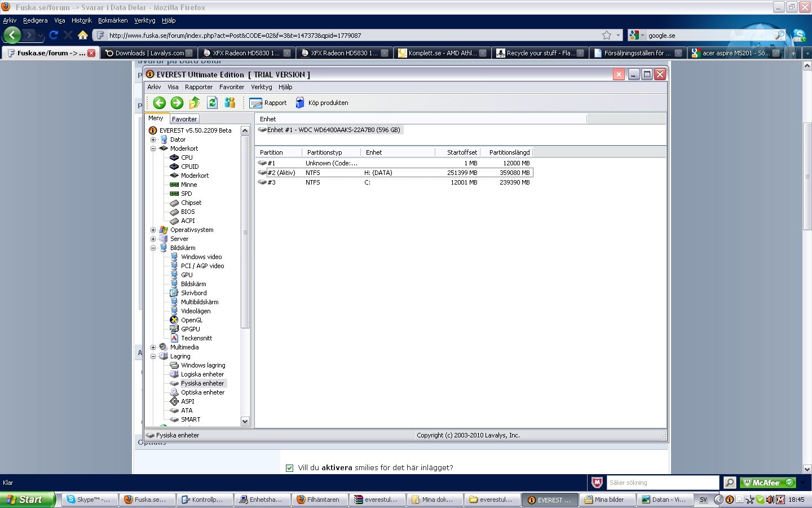Click the Windows Start button
This screenshot has width=812, height=508.
click(27, 500)
